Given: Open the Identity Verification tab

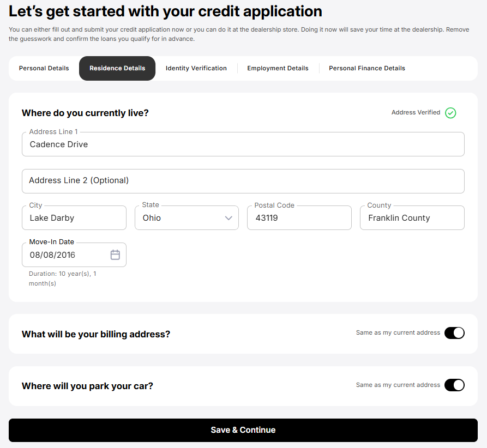Looking at the screenshot, I should coord(196,68).
